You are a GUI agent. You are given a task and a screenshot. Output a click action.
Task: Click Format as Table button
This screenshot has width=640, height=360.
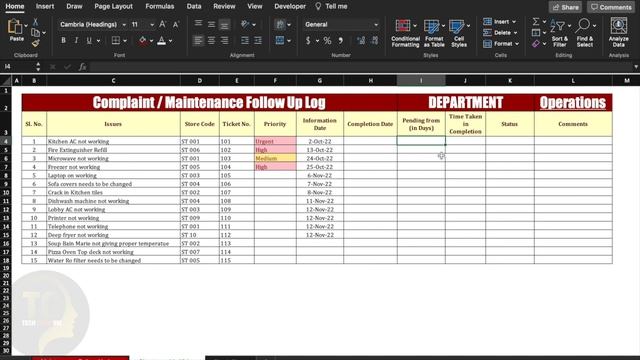click(x=434, y=33)
